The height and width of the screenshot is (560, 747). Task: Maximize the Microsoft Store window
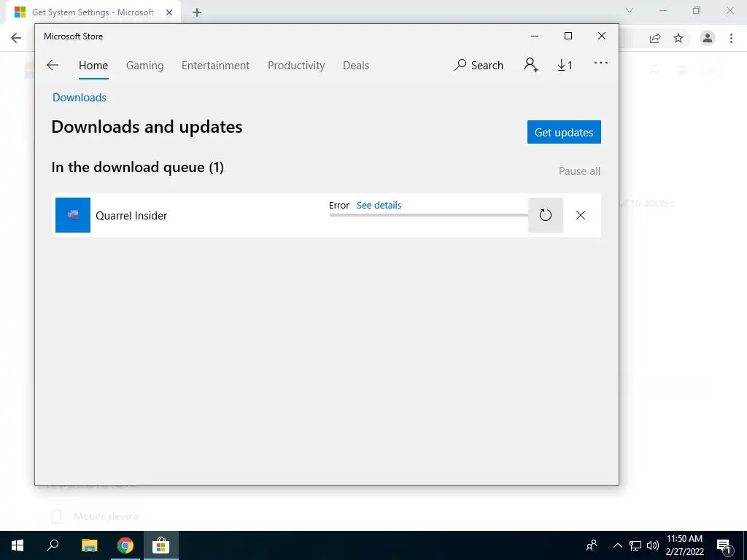[568, 36]
